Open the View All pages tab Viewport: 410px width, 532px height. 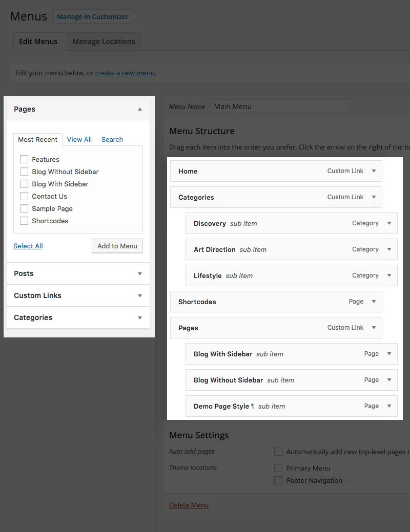79,139
